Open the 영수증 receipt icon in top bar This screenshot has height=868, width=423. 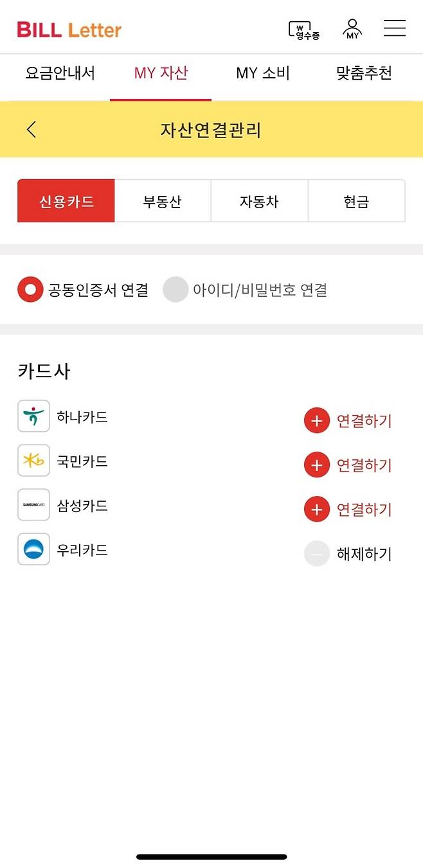coord(303,28)
